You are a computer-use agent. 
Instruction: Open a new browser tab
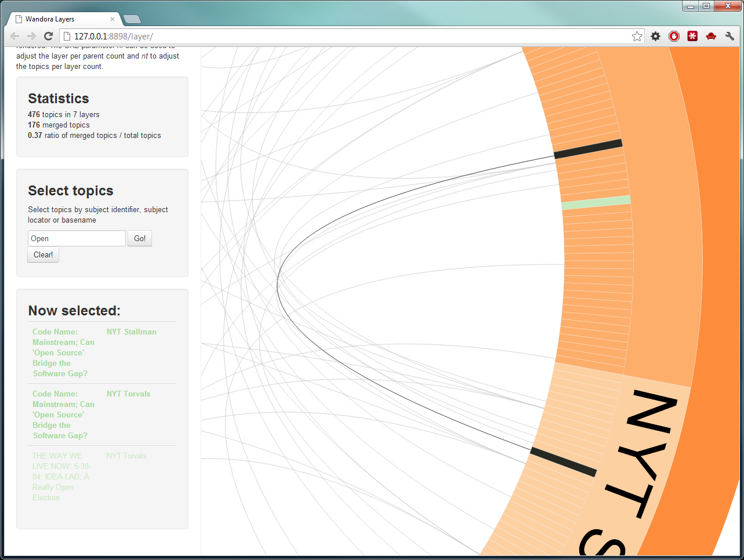(132, 19)
